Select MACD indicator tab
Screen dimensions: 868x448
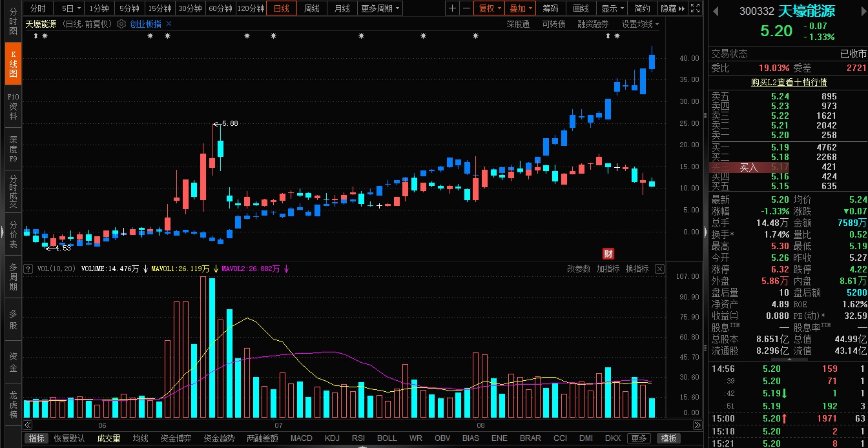[x=301, y=438]
